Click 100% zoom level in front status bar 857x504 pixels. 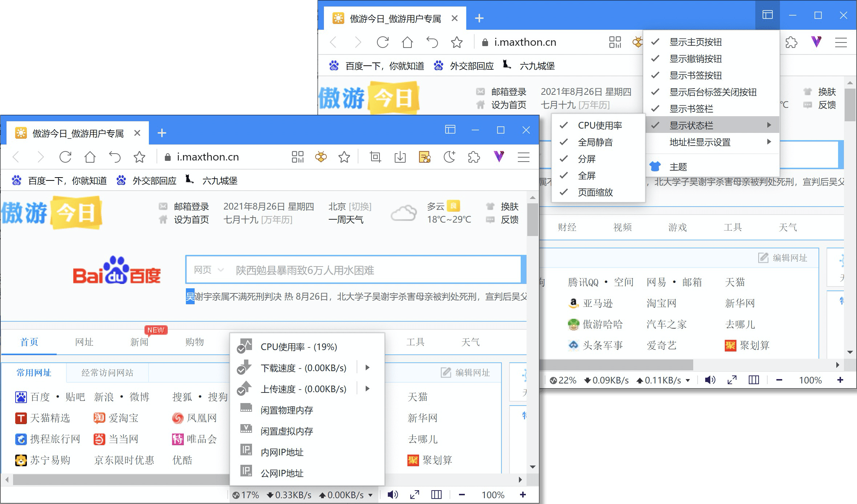tap(493, 495)
